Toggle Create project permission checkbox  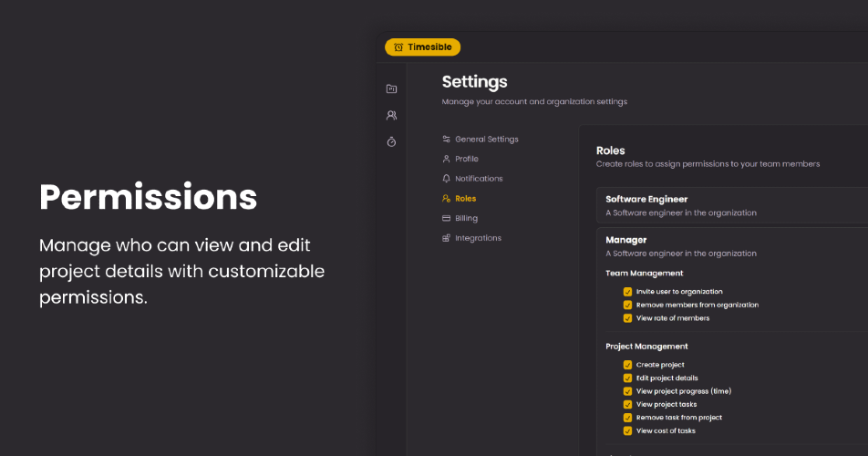click(x=627, y=365)
